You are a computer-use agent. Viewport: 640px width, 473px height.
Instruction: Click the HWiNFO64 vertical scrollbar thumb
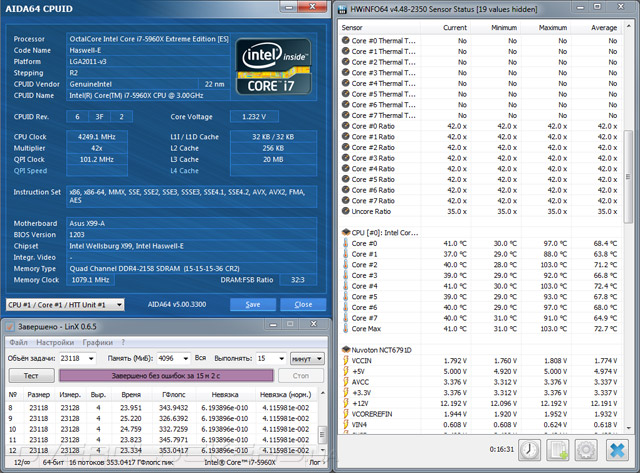(628, 176)
